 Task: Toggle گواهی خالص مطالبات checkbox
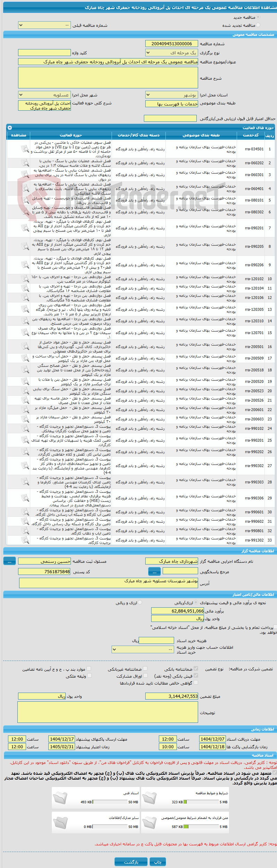point(196,682)
